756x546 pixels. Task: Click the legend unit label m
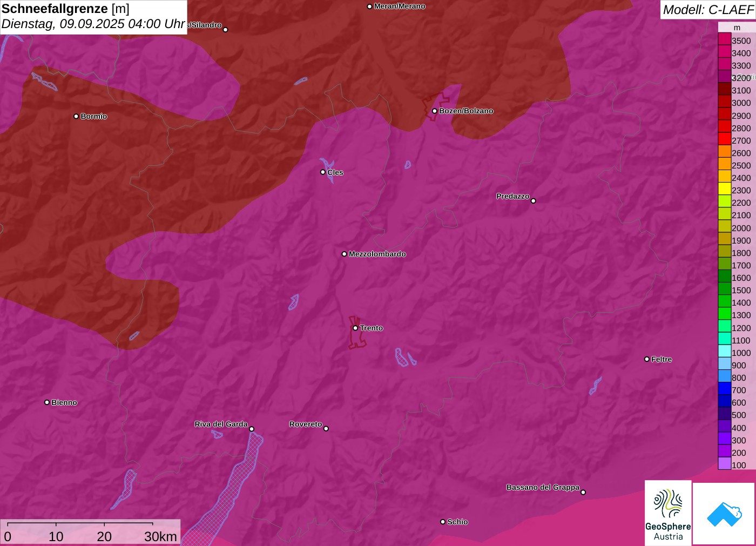737,28
